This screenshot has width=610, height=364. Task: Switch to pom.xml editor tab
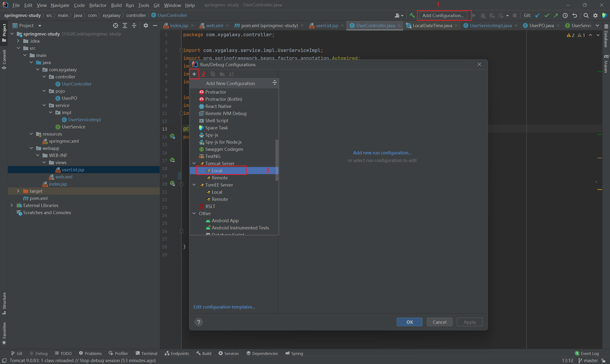(269, 25)
